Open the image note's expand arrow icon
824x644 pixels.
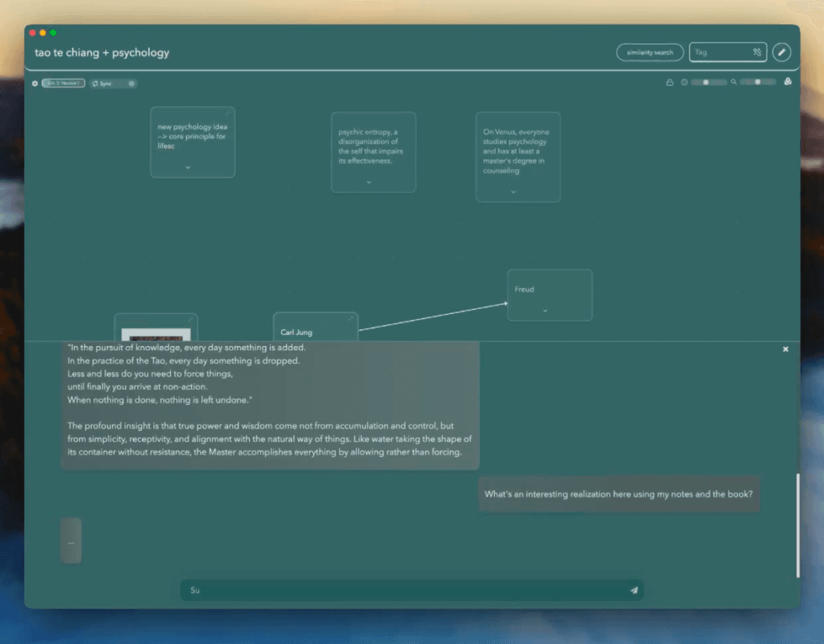click(x=190, y=320)
